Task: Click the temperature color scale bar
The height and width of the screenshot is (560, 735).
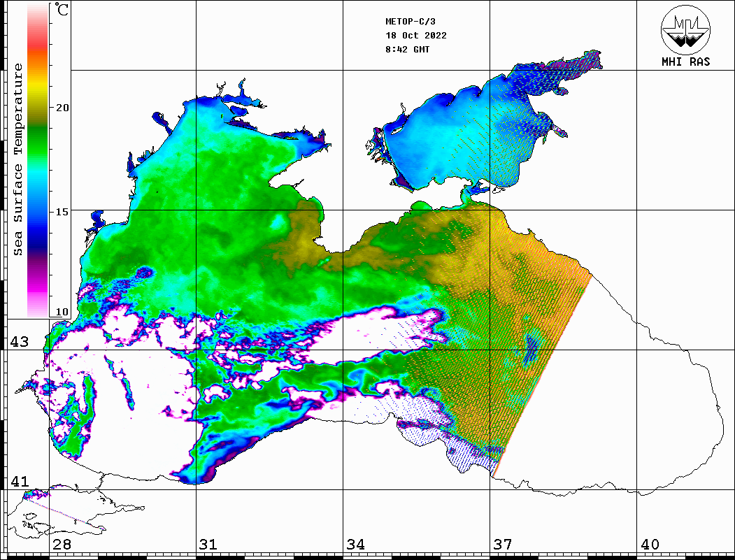Action: [38, 161]
